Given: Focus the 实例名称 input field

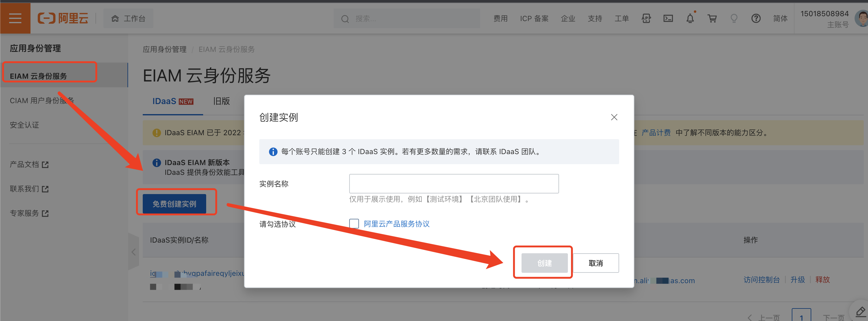Looking at the screenshot, I should tap(454, 184).
